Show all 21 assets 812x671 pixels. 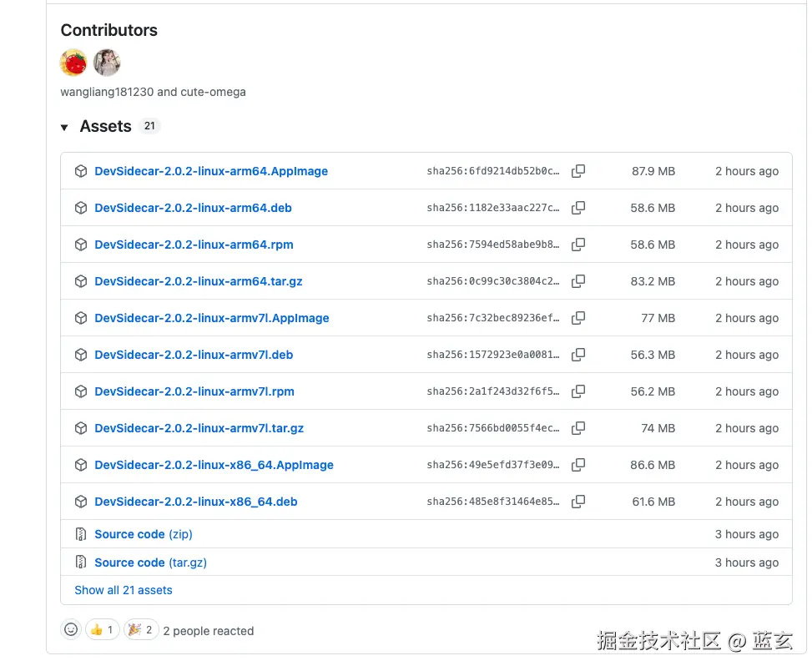tap(124, 590)
